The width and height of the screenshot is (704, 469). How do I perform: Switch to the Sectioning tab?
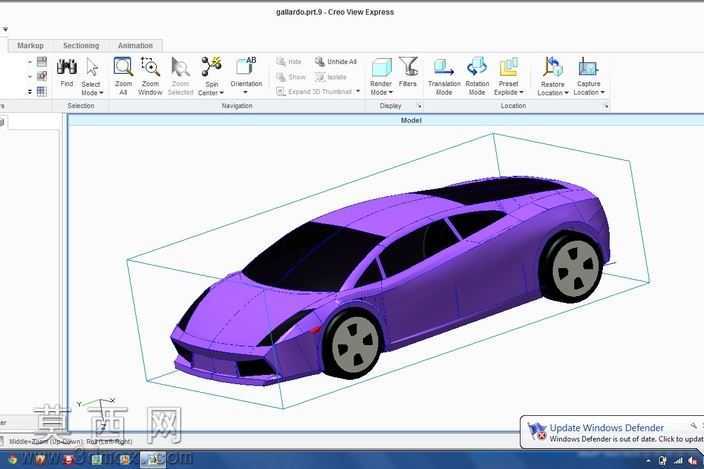81,45
